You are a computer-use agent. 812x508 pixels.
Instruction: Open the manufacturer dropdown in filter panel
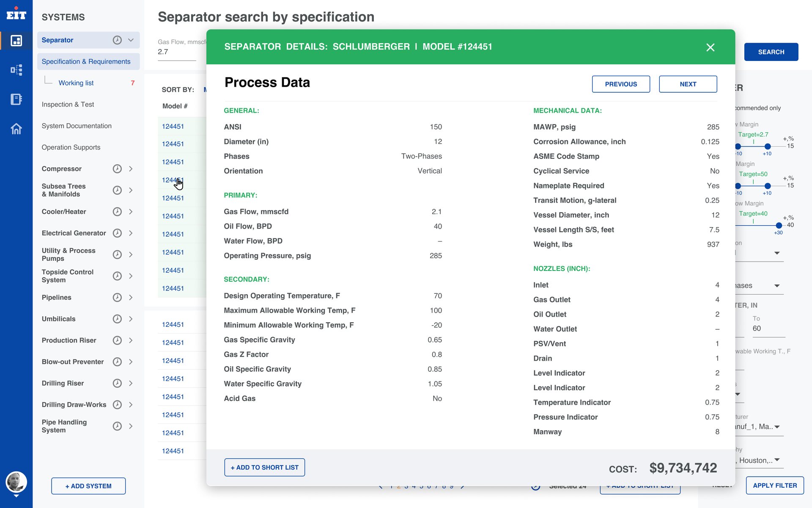tap(759, 427)
